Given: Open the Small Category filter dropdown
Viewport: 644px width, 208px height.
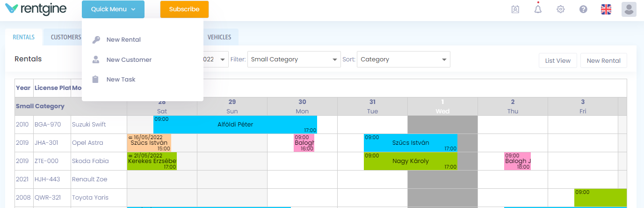Looking at the screenshot, I should coord(294,59).
